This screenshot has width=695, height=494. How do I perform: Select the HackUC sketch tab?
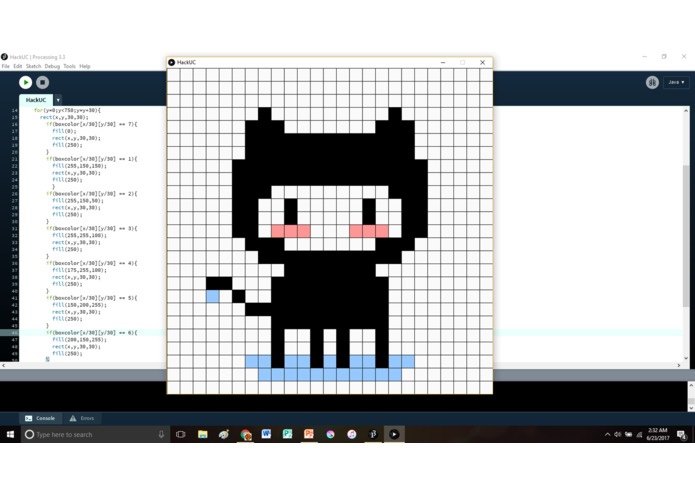tap(36, 100)
